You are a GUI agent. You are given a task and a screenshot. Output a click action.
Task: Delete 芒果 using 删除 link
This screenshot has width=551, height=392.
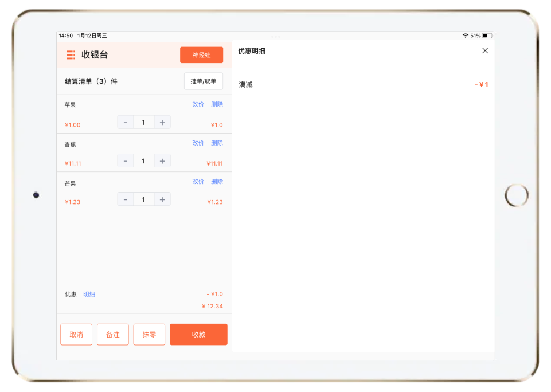click(217, 181)
